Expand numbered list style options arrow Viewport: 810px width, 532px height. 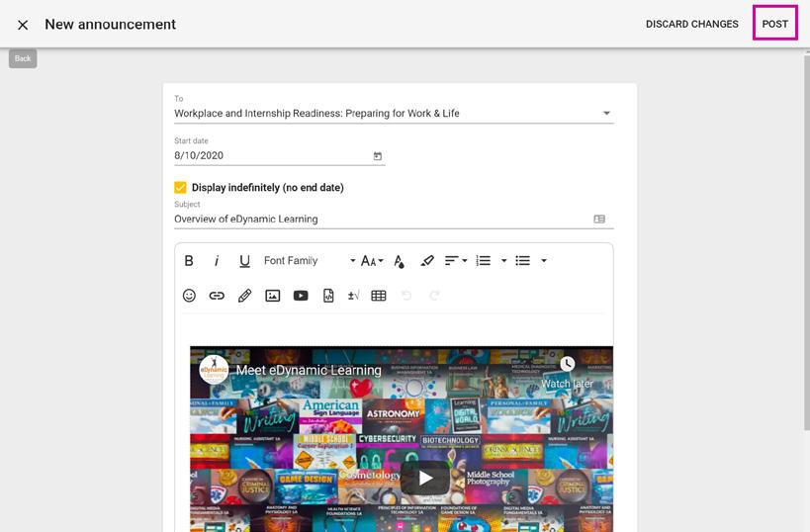point(503,261)
